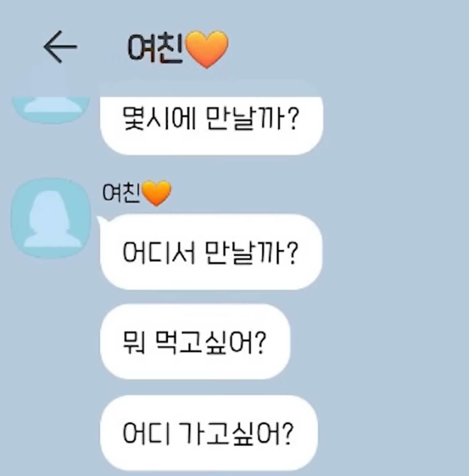
Task: Tap the silhouette inside the full avatar
Action: [52, 219]
